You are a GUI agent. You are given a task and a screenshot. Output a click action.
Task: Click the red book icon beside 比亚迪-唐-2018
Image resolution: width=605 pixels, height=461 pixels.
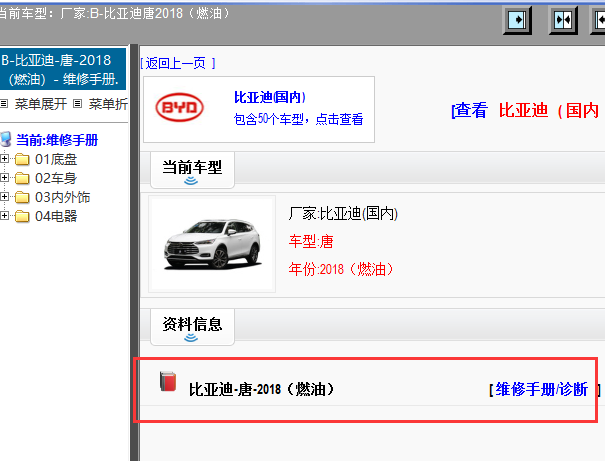tap(168, 382)
